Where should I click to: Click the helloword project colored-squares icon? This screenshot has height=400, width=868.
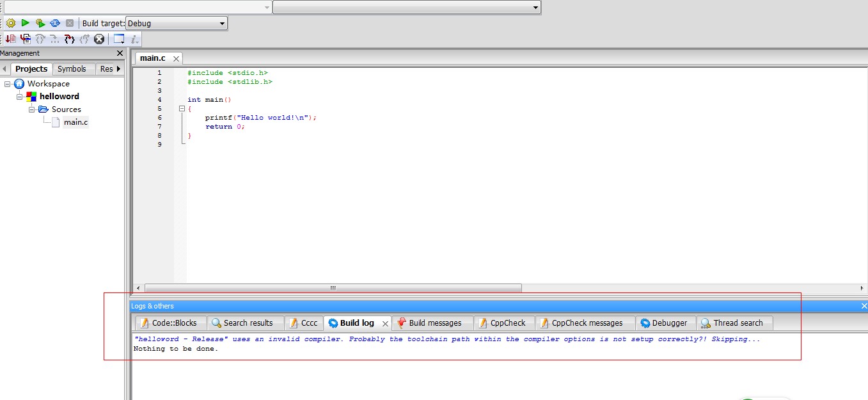coord(31,97)
